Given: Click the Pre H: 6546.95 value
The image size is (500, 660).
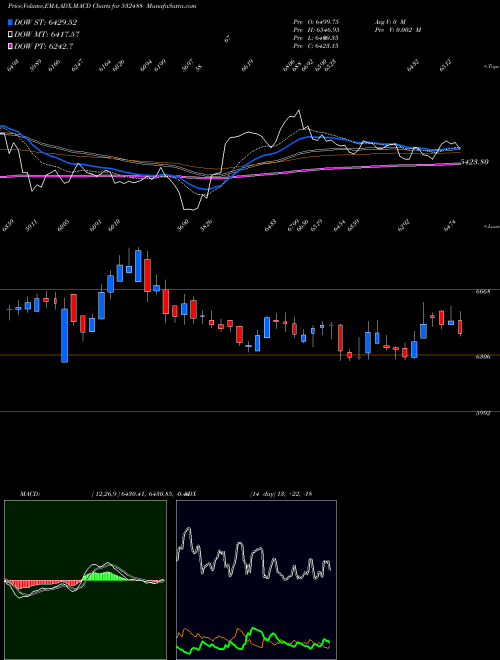Looking at the screenshot, I should point(316,29).
